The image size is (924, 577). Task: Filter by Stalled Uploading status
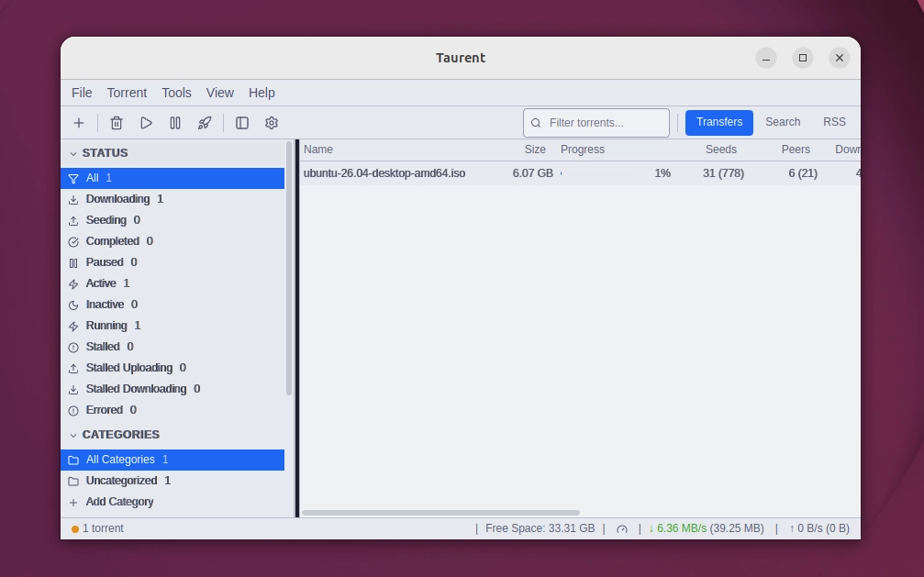(x=173, y=369)
